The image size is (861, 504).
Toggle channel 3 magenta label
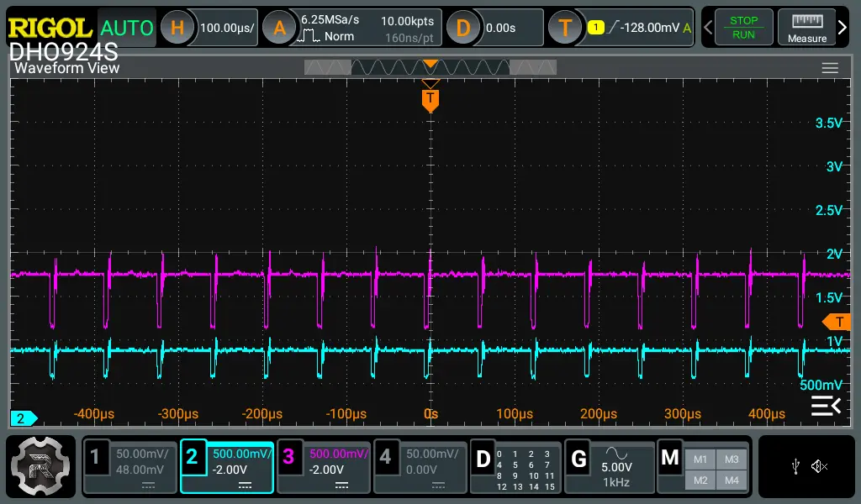(x=288, y=456)
